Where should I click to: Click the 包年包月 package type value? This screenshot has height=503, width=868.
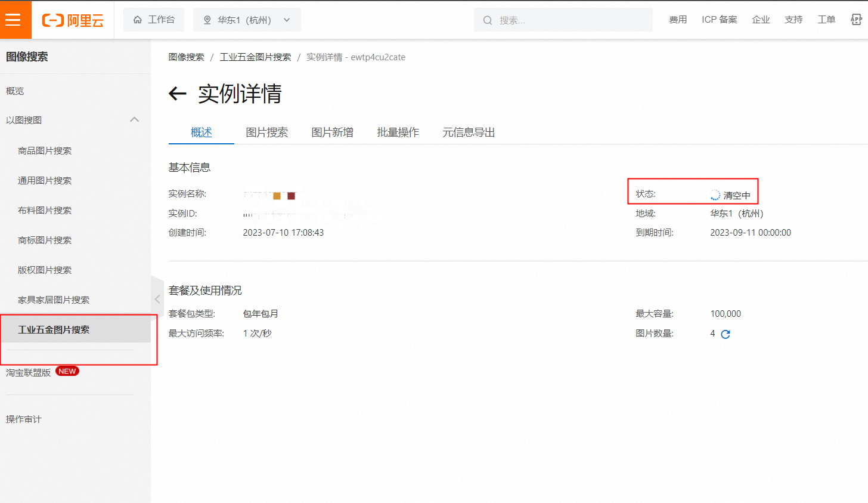pos(261,314)
